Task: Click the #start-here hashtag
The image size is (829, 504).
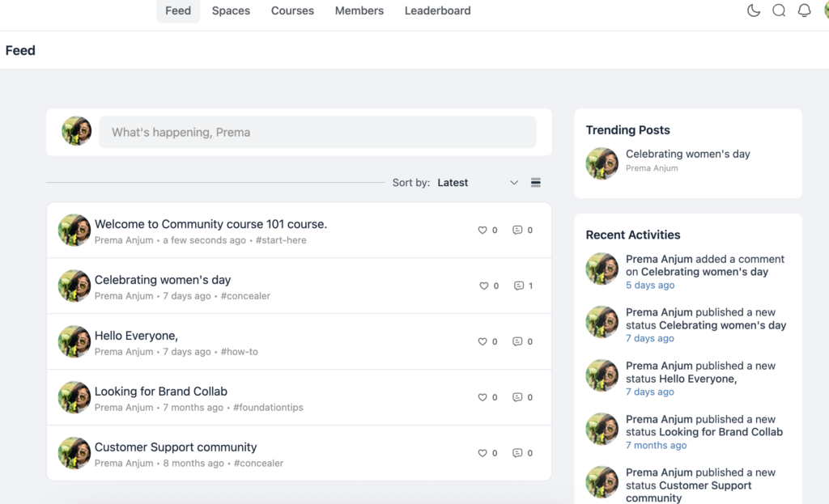Action: click(281, 240)
